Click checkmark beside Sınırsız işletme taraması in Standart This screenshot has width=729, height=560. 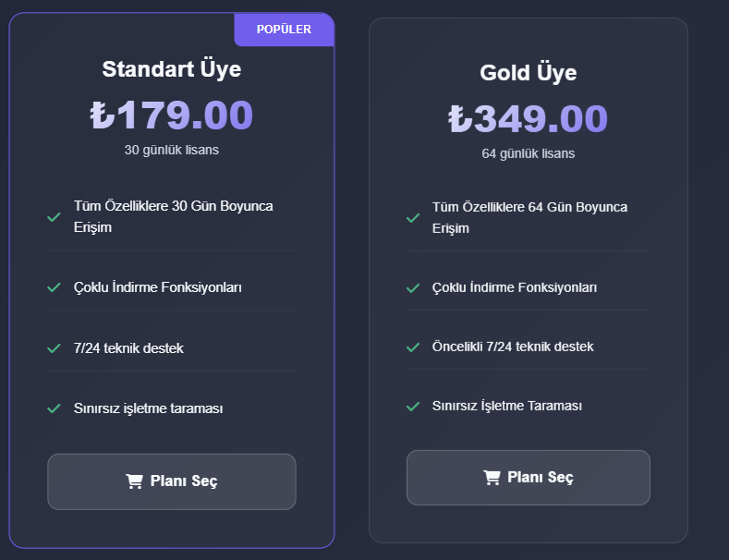tap(54, 408)
